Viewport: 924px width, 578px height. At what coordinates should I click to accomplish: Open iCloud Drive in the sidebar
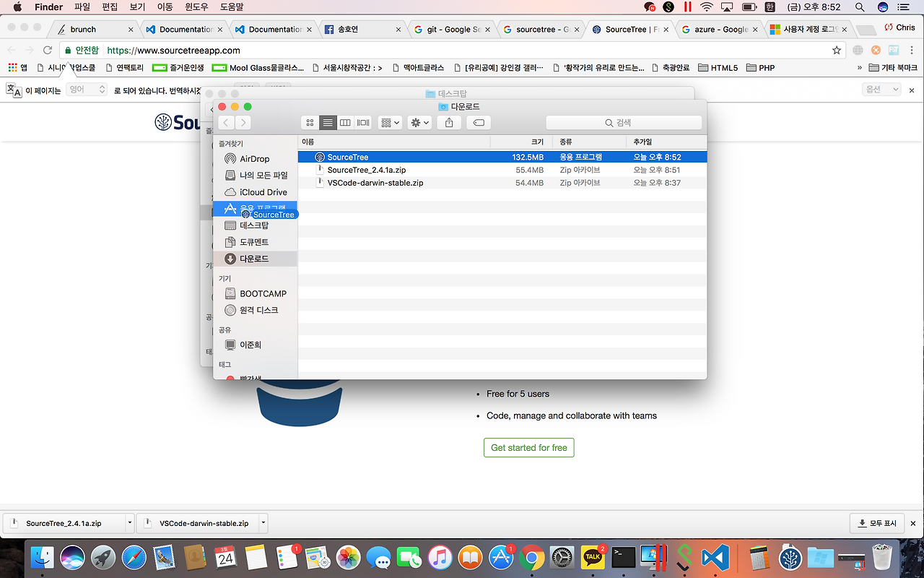[255, 192]
